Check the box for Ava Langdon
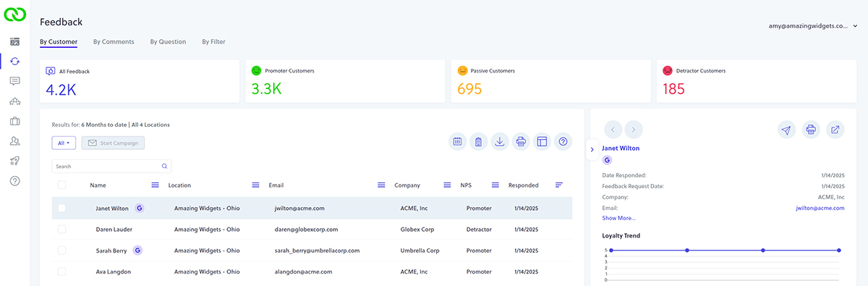This screenshot has height=286, width=868. click(x=61, y=272)
